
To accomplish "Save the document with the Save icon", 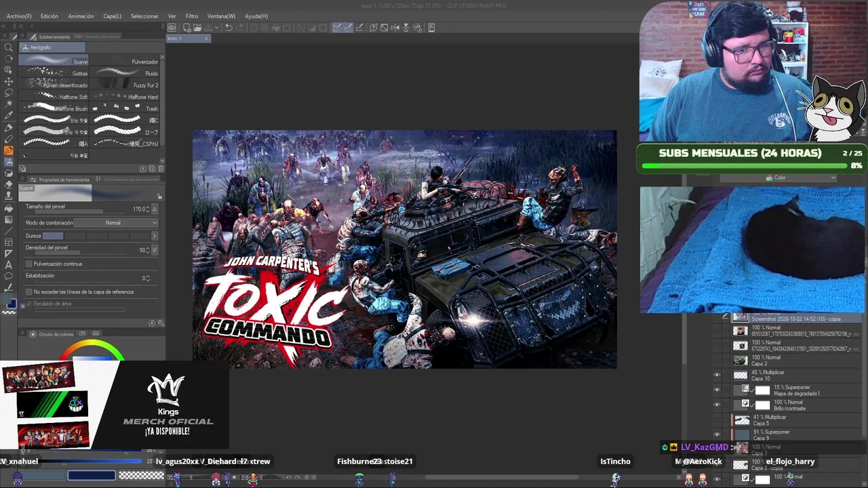I will [x=208, y=28].
